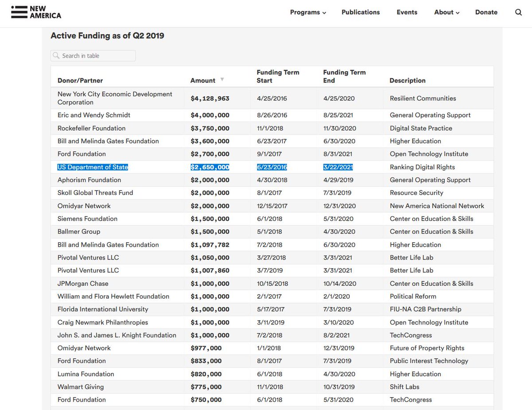Click Political Reform description cell
532x410 pixels.
tap(413, 296)
